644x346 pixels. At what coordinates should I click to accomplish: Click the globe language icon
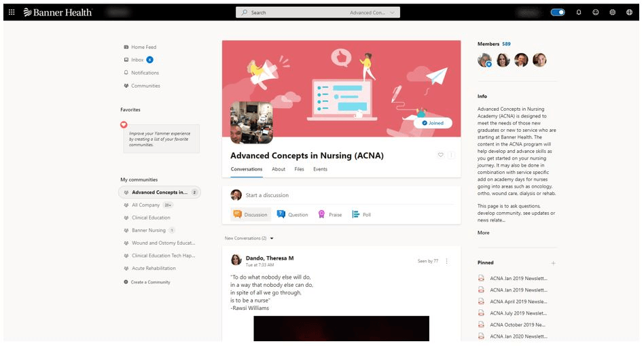pyautogui.click(x=629, y=12)
